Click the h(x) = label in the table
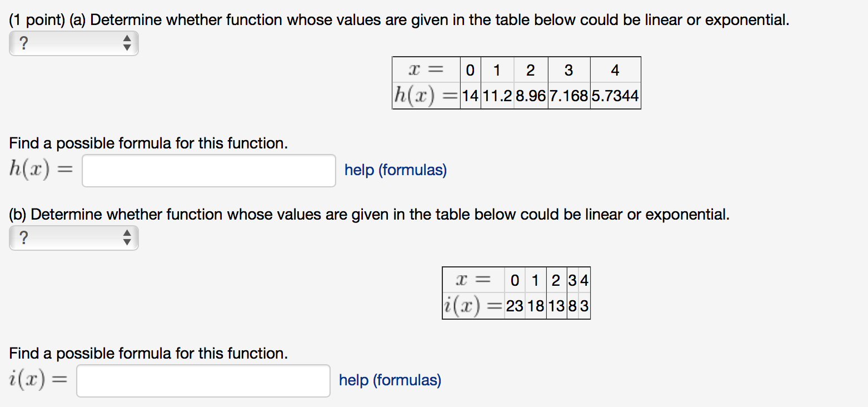The image size is (868, 407). click(x=426, y=95)
